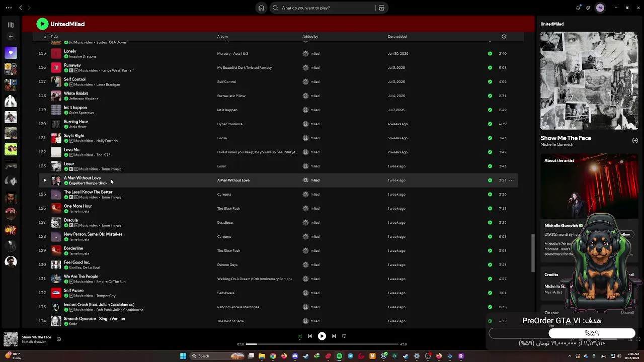Open Friend Activity icon
The height and width of the screenshot is (362, 644).
(588, 8)
